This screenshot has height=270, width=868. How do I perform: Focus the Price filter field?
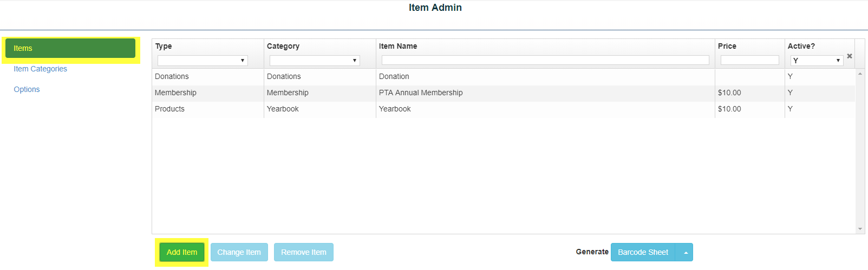tap(750, 60)
